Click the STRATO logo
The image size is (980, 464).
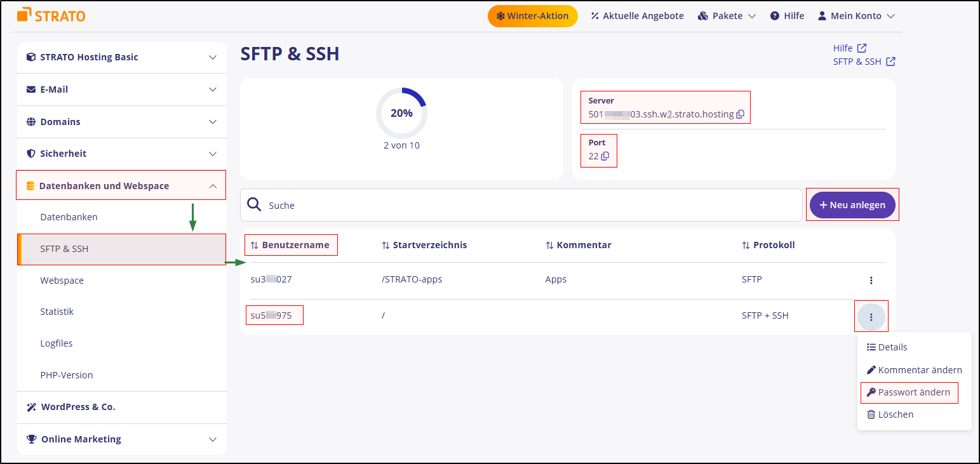[x=51, y=15]
